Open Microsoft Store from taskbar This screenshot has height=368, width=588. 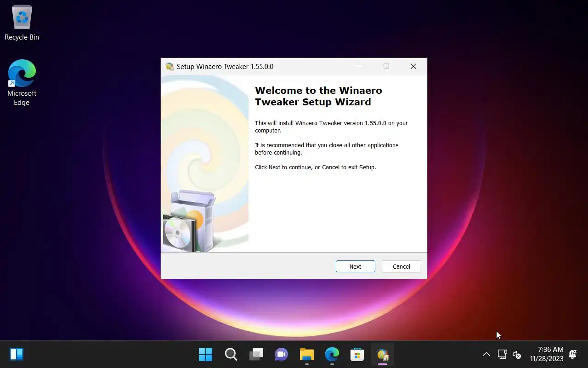pos(357,355)
